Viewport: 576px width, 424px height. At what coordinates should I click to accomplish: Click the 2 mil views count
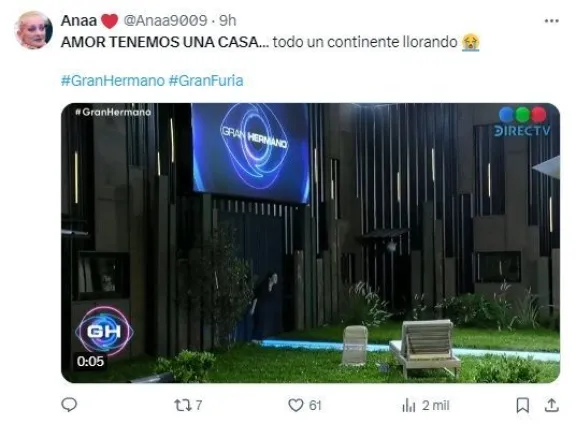click(436, 406)
